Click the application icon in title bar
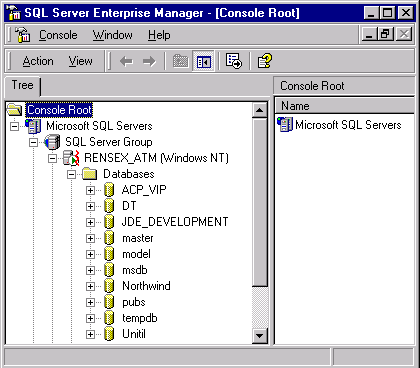The height and width of the screenshot is (368, 420). 14,13
